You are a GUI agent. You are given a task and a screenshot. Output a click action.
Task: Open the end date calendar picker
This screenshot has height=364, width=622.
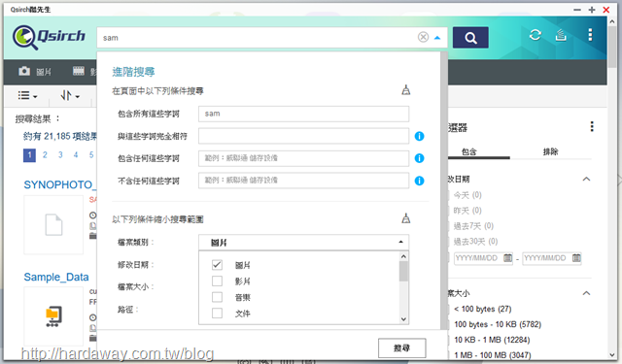click(576, 258)
